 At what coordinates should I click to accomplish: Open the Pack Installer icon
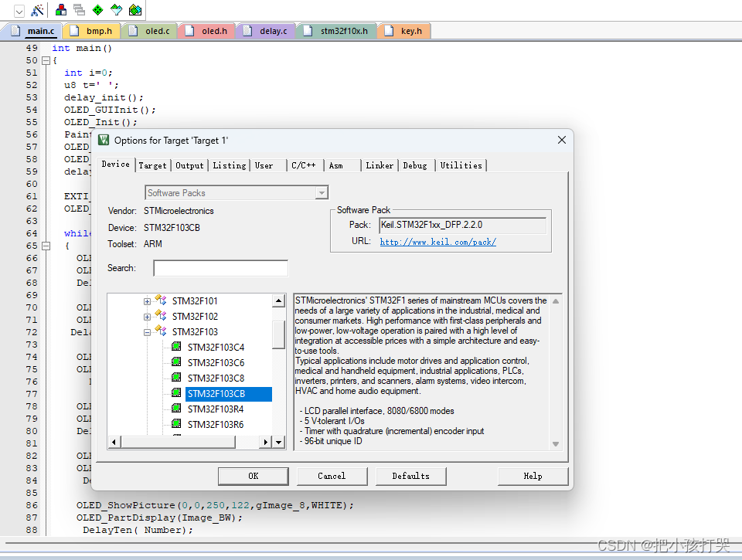click(135, 10)
